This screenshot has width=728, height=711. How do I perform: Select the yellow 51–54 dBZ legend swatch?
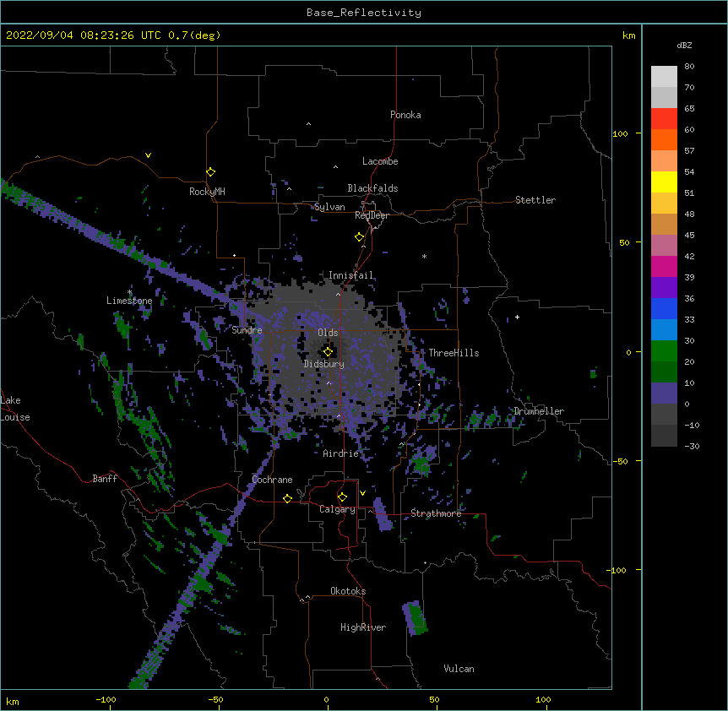tap(664, 182)
